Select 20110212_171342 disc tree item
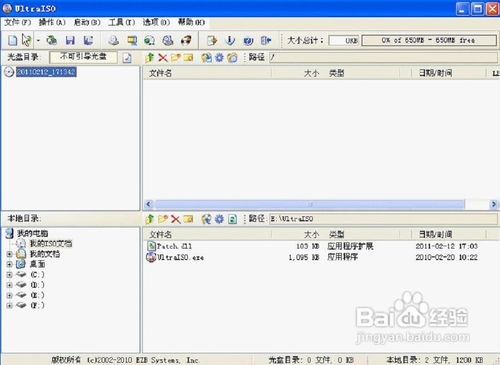The image size is (500, 365). [46, 72]
